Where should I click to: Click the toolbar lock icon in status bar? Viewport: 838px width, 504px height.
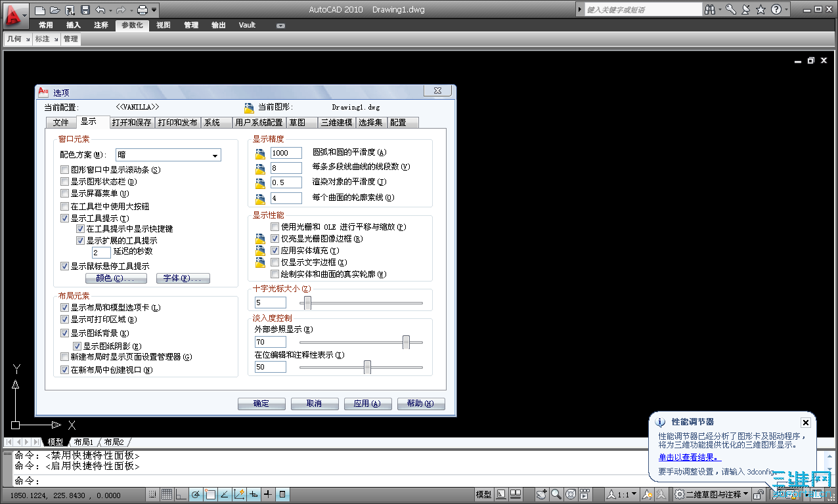point(758,494)
